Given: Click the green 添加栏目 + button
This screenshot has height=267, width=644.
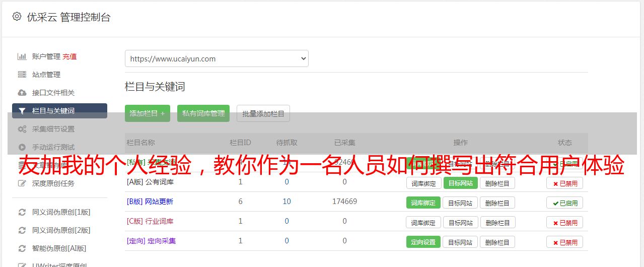Looking at the screenshot, I should pos(148,113).
